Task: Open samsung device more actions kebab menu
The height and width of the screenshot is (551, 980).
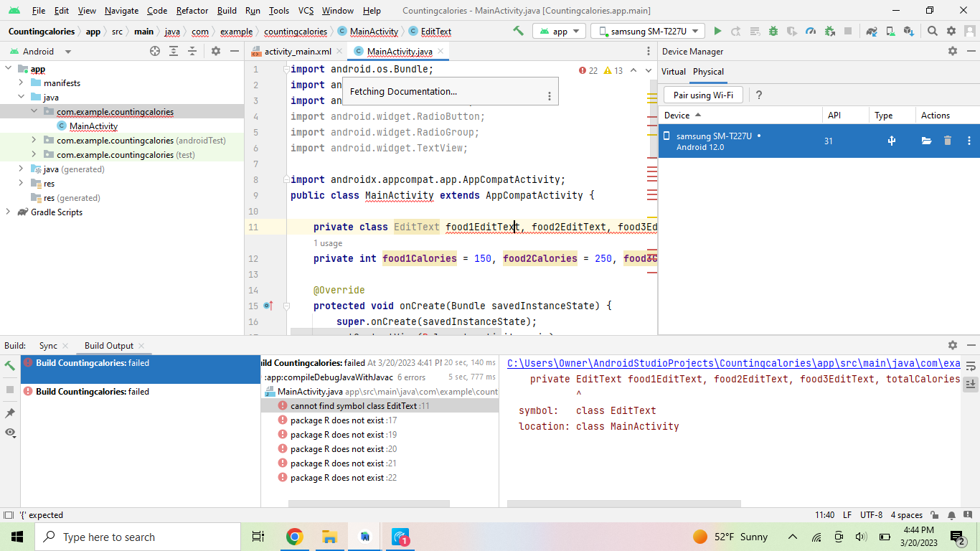Action: [x=969, y=141]
